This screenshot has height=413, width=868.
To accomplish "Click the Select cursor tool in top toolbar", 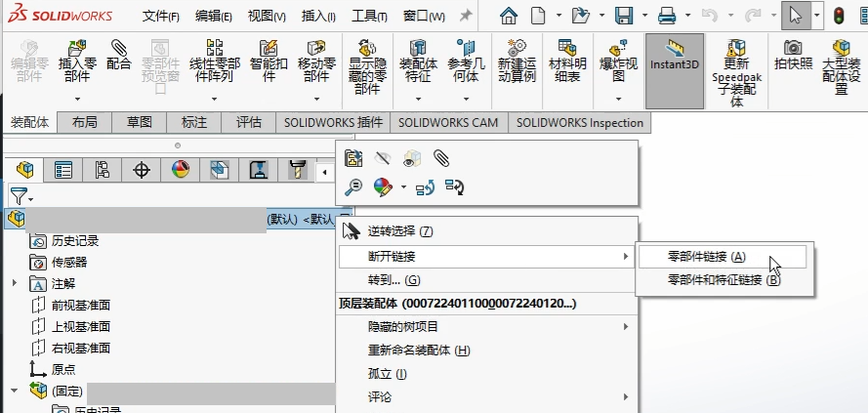I will pos(796,16).
